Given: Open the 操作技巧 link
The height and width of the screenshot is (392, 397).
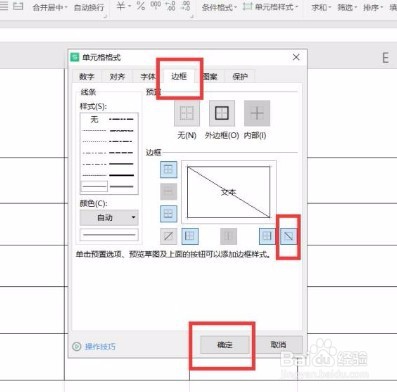Looking at the screenshot, I should tap(100, 346).
